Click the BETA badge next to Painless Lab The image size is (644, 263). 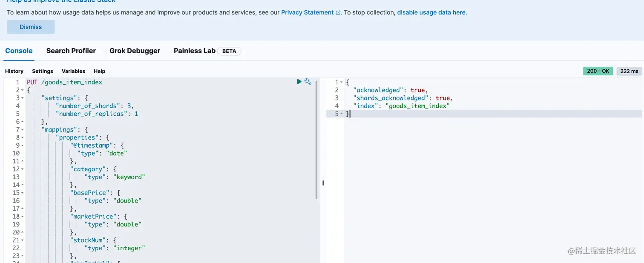229,51
